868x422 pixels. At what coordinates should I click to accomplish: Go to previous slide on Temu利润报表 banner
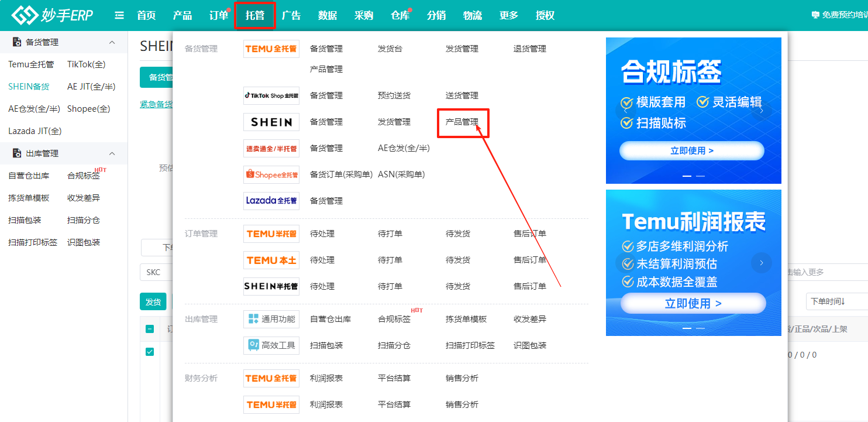click(x=625, y=263)
